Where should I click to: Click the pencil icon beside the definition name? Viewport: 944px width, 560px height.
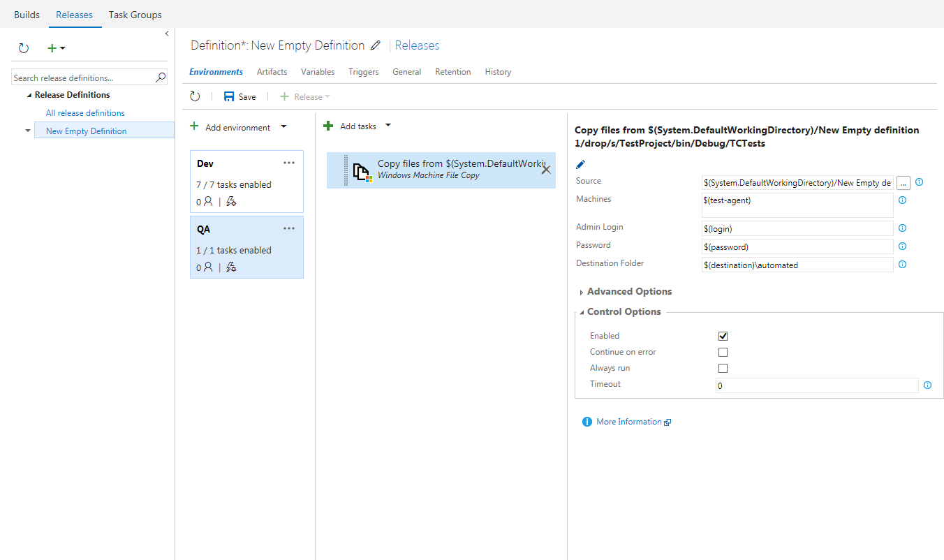click(376, 46)
